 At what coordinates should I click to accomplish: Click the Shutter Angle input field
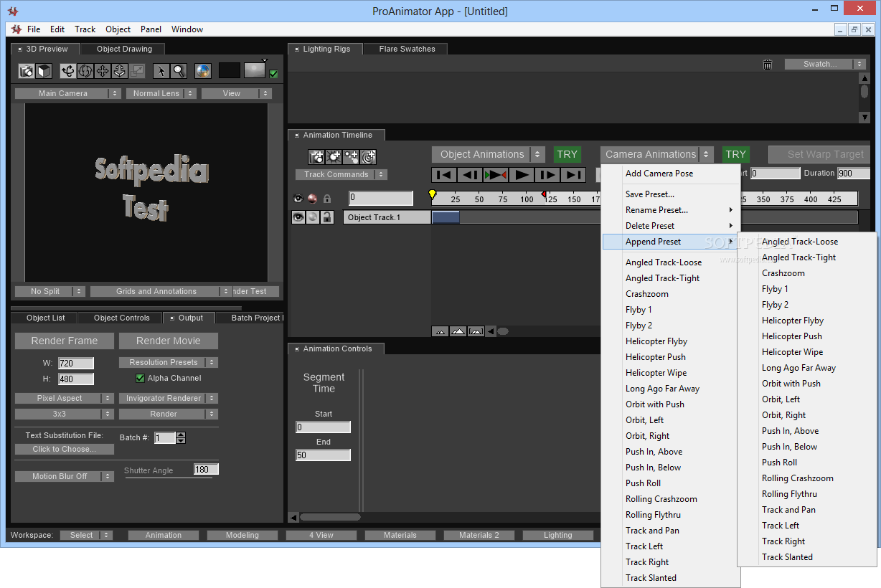(x=206, y=470)
